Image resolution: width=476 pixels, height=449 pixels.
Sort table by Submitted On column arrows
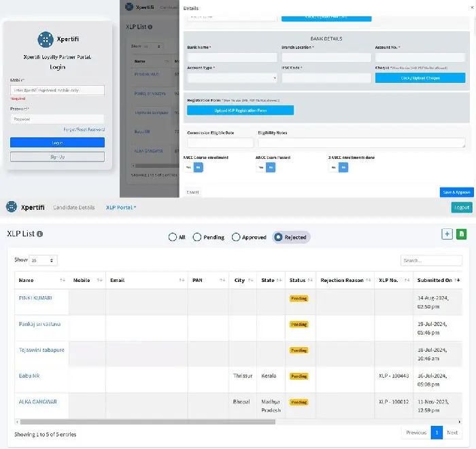pos(457,280)
